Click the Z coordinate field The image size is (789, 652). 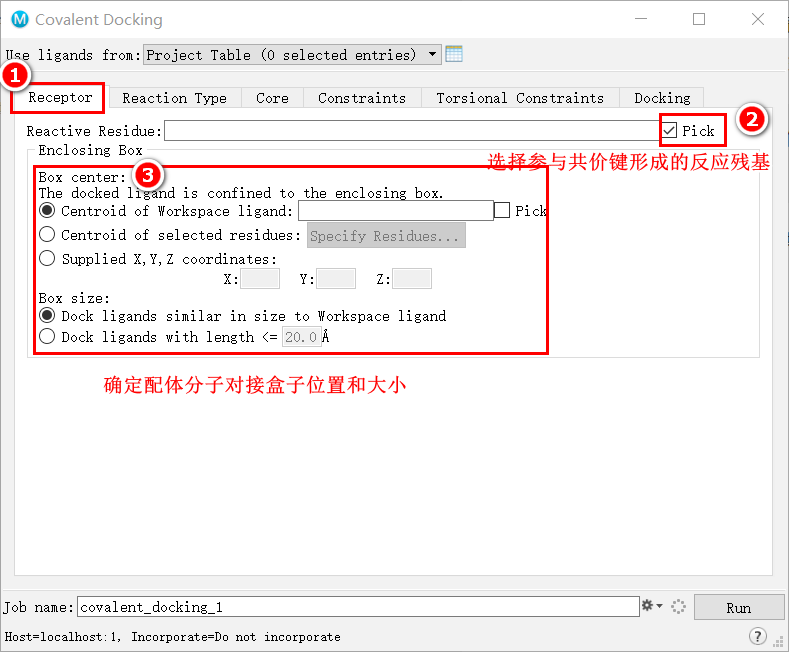412,278
